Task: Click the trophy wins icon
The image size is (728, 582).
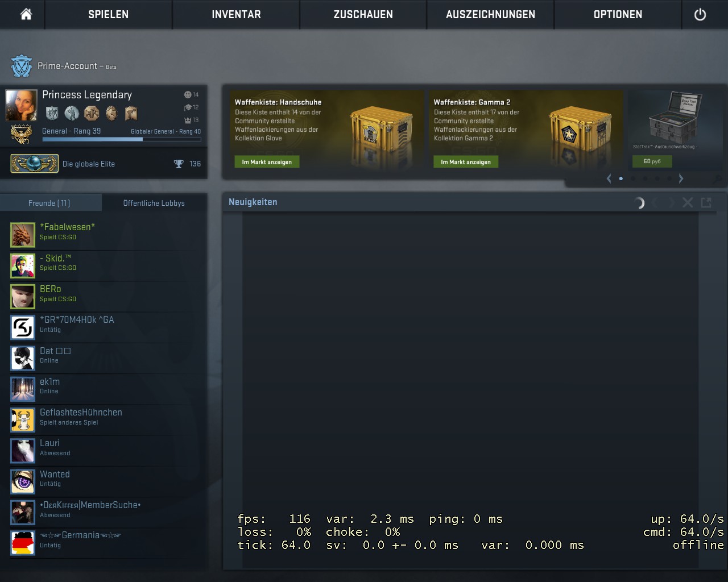Action: coord(179,164)
